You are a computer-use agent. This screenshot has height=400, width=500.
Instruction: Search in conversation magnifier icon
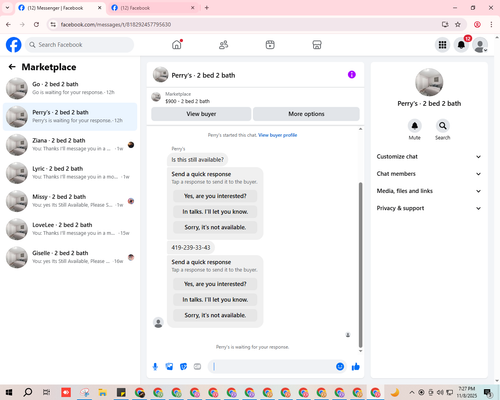pyautogui.click(x=443, y=126)
